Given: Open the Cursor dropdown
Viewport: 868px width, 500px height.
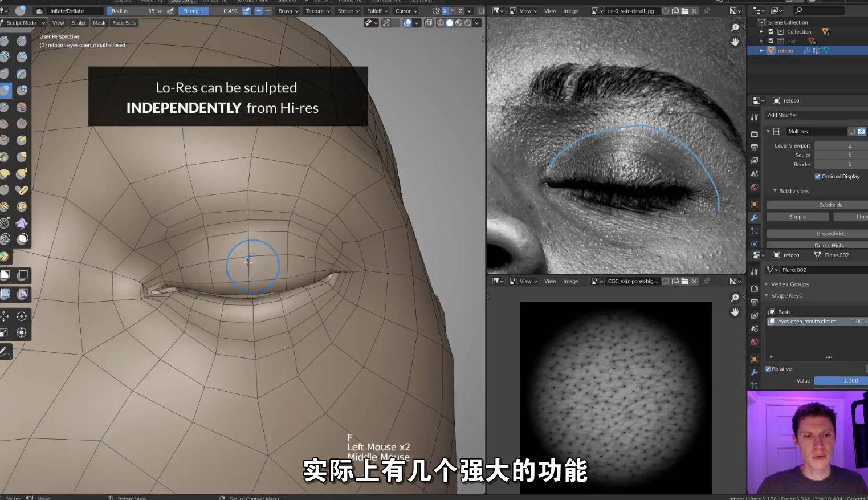Looking at the screenshot, I should 406,11.
